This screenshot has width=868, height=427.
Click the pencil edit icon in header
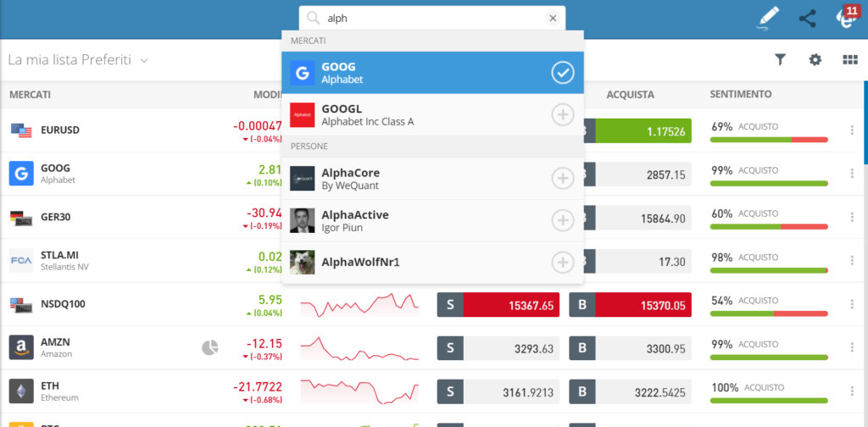[768, 18]
